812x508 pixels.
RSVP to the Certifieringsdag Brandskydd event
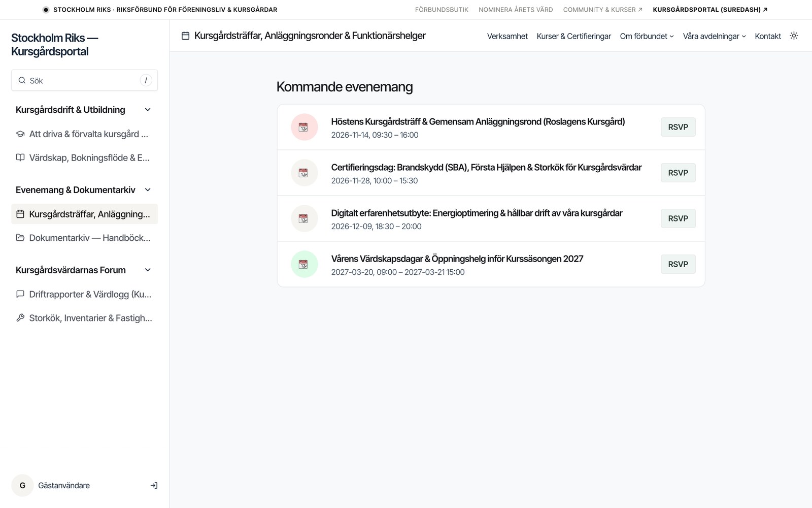pyautogui.click(x=678, y=173)
